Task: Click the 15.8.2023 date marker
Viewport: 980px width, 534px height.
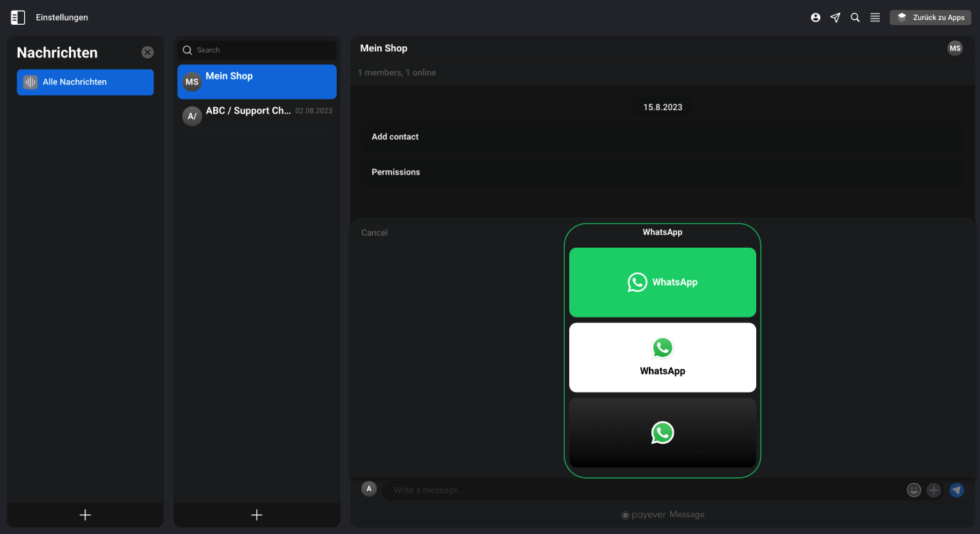Action: 663,107
